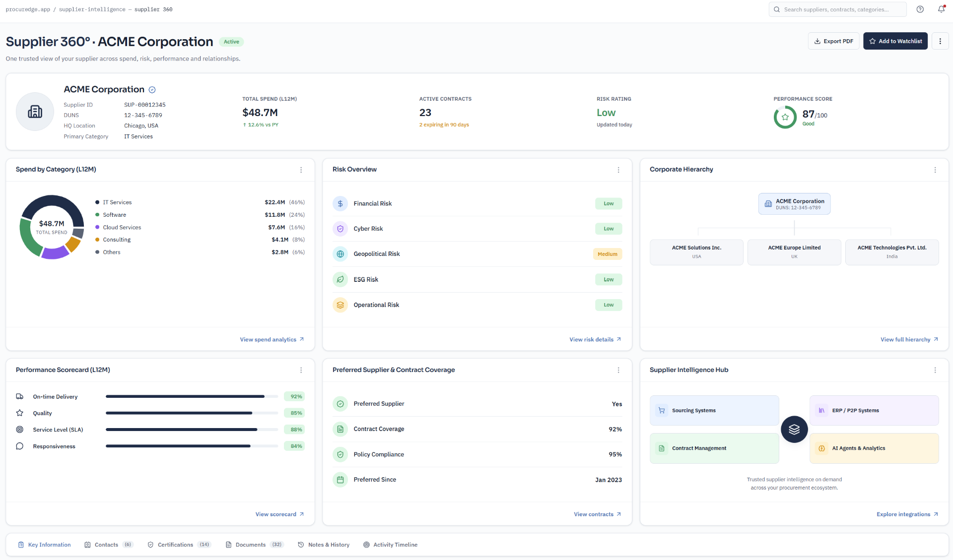The height and width of the screenshot is (560, 953).
Task: Follow the View scorecard link
Action: (x=279, y=514)
